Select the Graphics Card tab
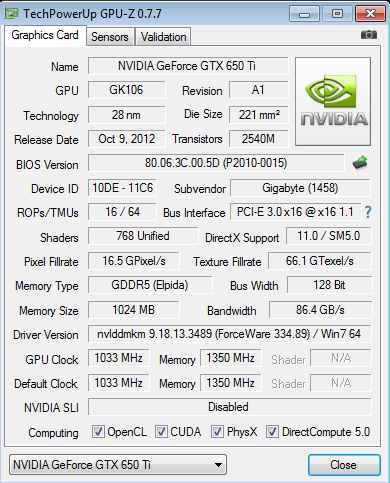 [x=45, y=35]
